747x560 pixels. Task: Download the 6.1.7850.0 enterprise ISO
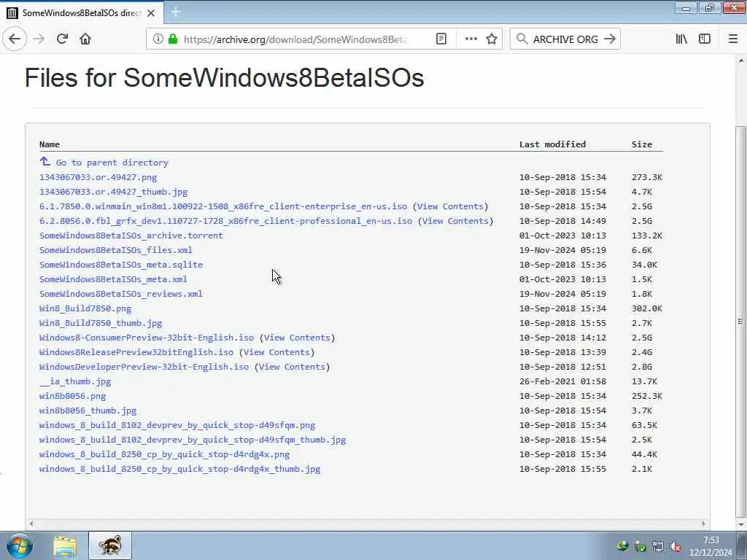(223, 206)
